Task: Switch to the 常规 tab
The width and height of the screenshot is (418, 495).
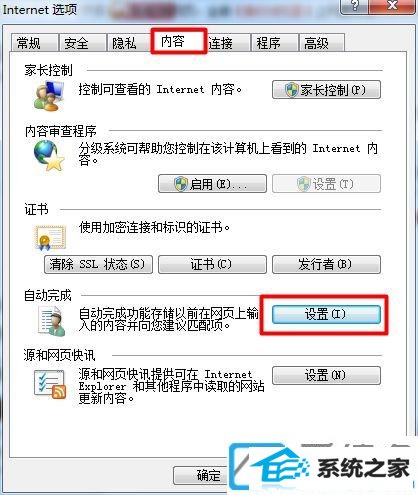Action: pos(34,43)
